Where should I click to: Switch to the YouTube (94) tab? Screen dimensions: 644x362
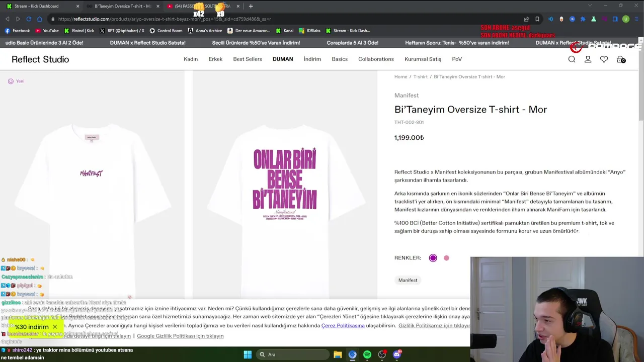pyautogui.click(x=201, y=6)
